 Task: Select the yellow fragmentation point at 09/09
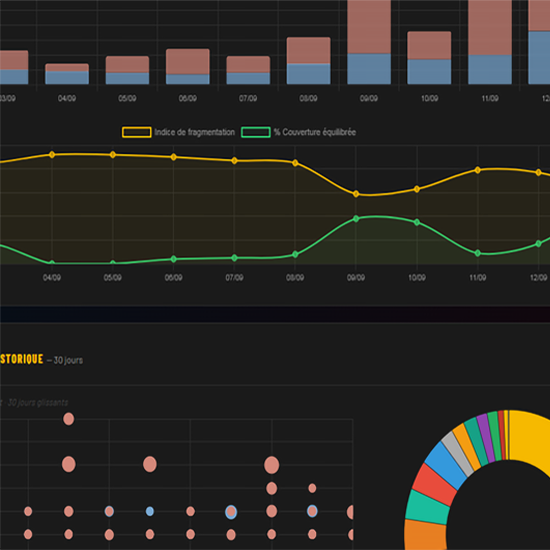[356, 194]
